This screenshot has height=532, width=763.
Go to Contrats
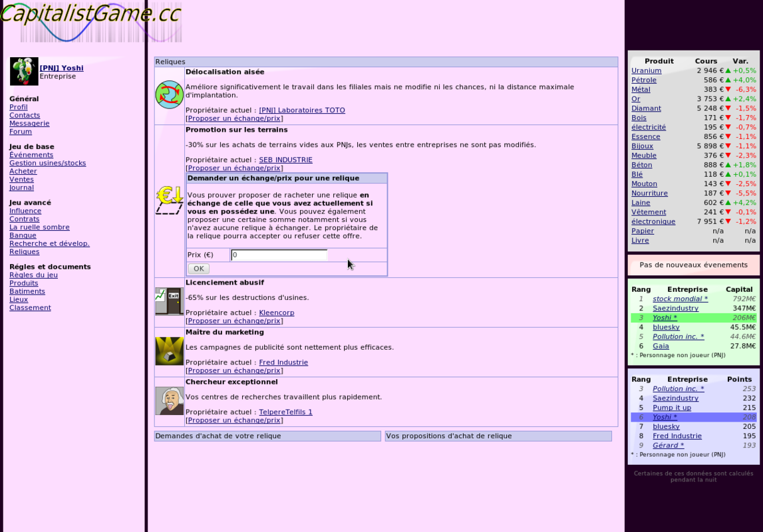click(x=25, y=219)
